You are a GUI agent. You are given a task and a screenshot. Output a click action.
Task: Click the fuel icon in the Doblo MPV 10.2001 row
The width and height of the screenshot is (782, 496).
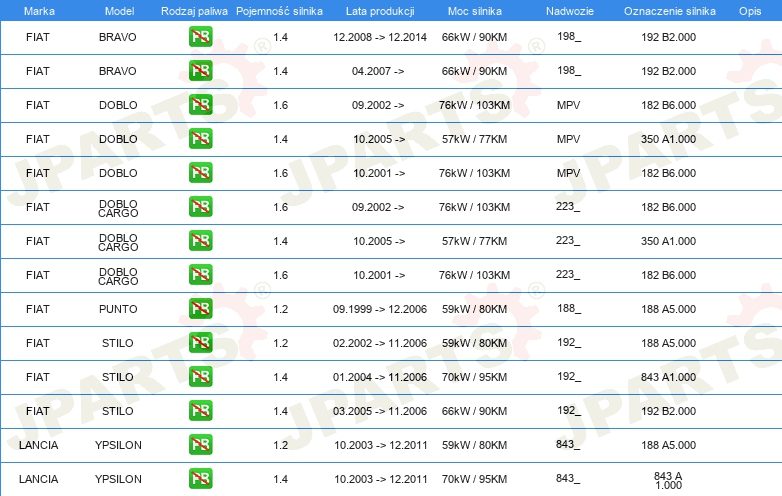point(200,172)
